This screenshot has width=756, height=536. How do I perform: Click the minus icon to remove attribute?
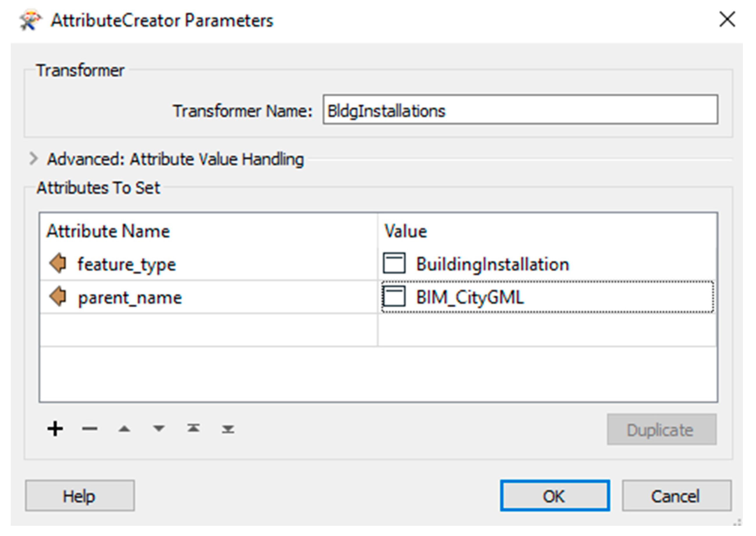click(89, 429)
